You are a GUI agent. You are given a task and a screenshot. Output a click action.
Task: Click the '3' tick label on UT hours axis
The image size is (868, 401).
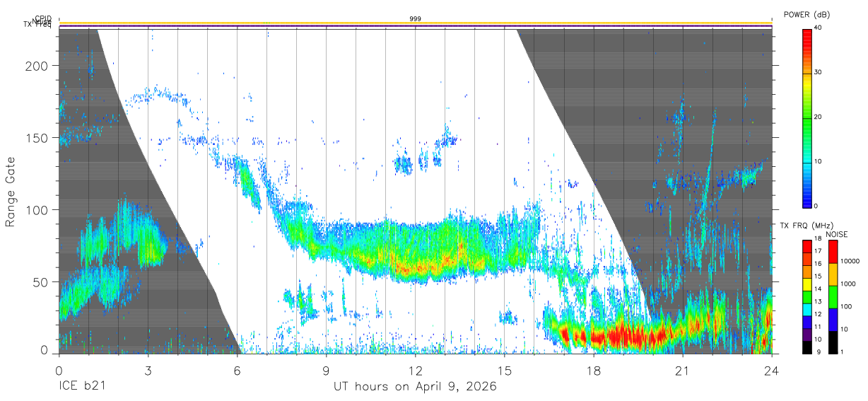tap(148, 371)
